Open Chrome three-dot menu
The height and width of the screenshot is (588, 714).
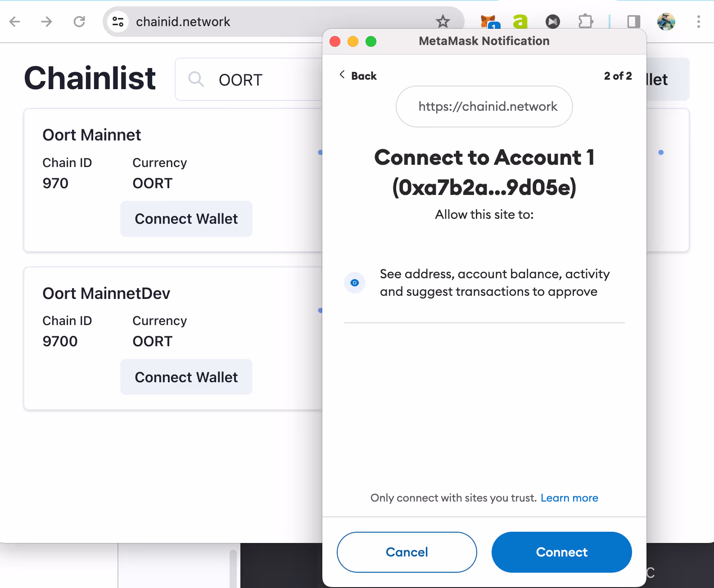click(x=699, y=21)
